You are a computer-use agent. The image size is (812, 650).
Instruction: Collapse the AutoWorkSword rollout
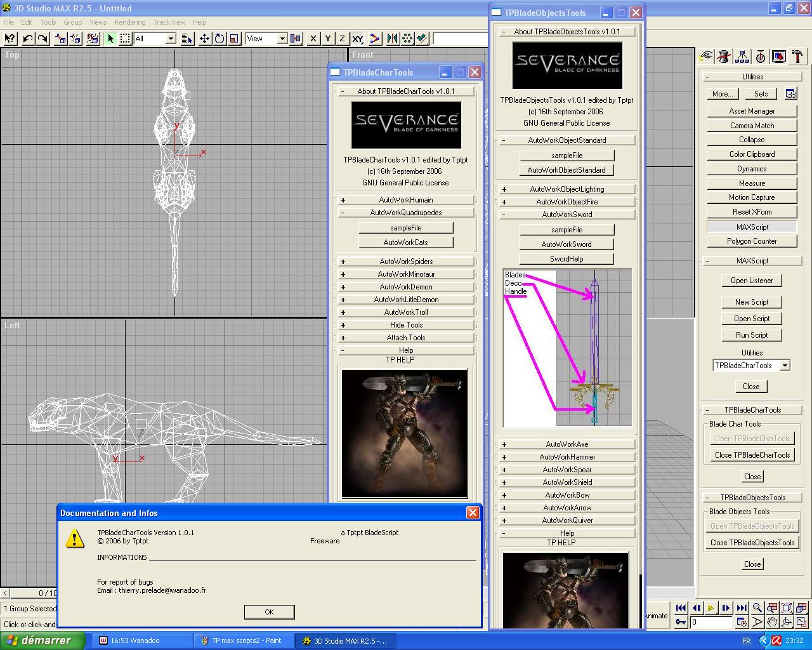[x=567, y=215]
